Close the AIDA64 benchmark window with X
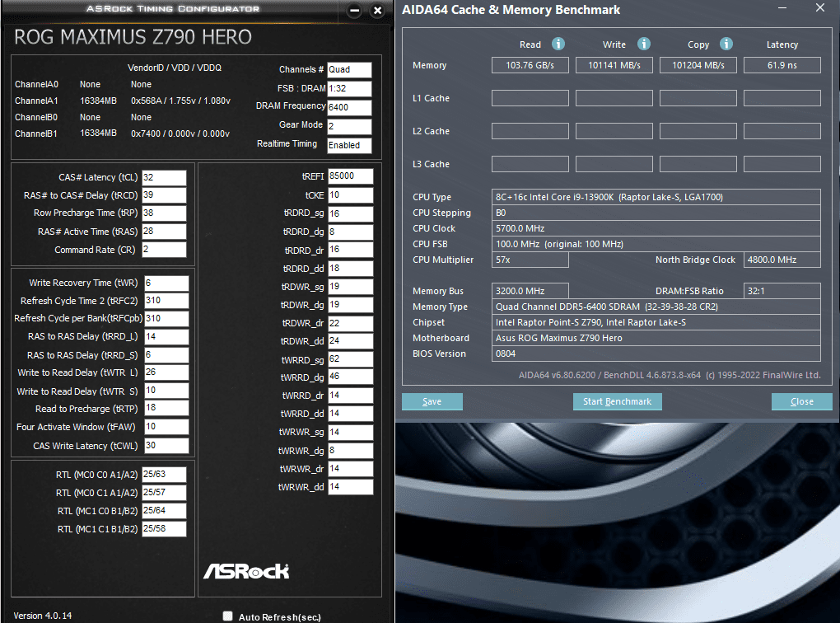Viewport: 840px width, 623px height. (x=820, y=8)
